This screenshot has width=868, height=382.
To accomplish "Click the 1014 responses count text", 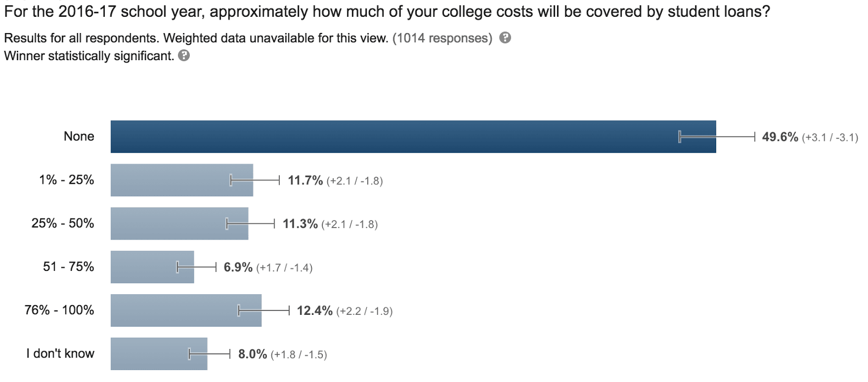I will tap(442, 38).
